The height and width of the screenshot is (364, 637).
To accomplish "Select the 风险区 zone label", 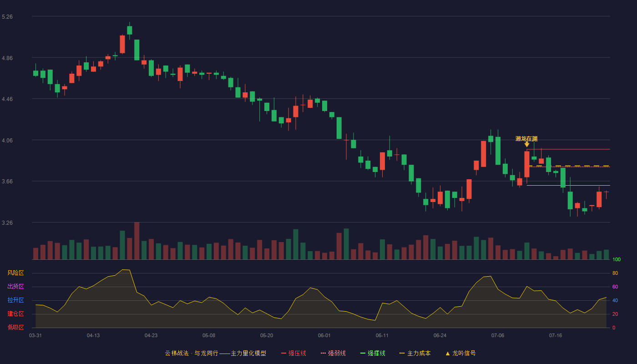I will click(15, 273).
